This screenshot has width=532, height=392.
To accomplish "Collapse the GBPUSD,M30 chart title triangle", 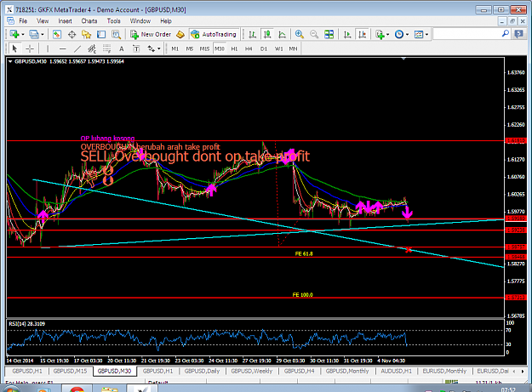I will (x=10, y=62).
